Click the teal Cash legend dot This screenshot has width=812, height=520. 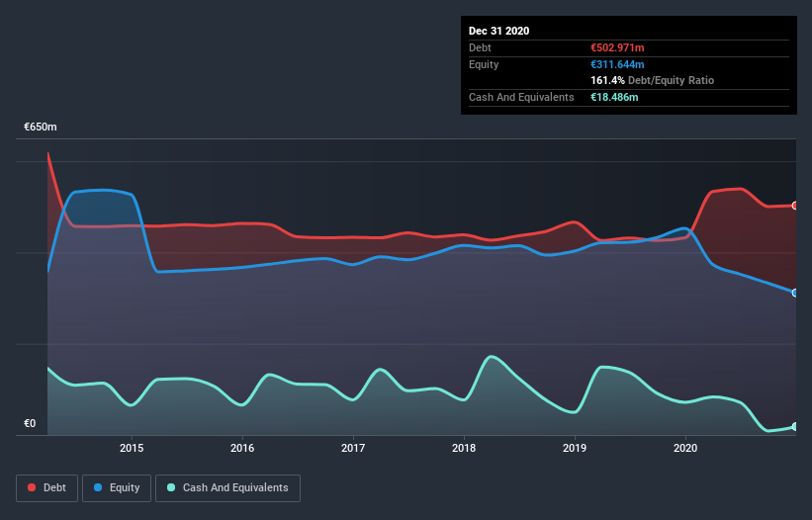click(171, 487)
